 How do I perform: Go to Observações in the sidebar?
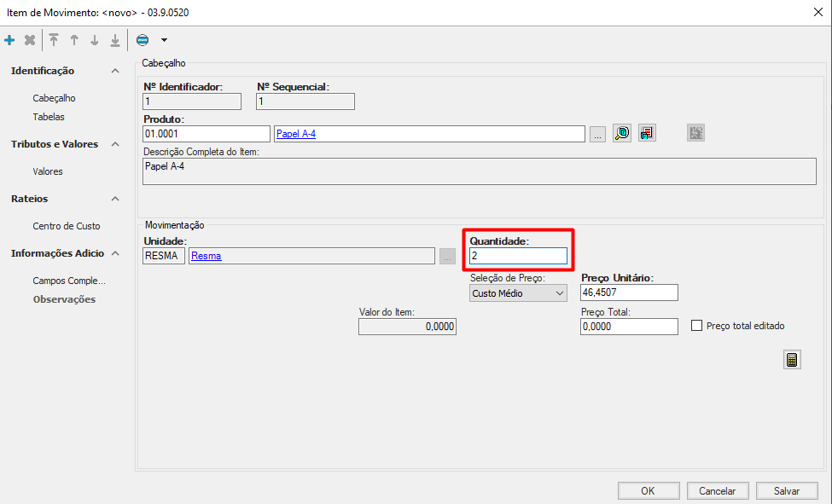(x=64, y=299)
